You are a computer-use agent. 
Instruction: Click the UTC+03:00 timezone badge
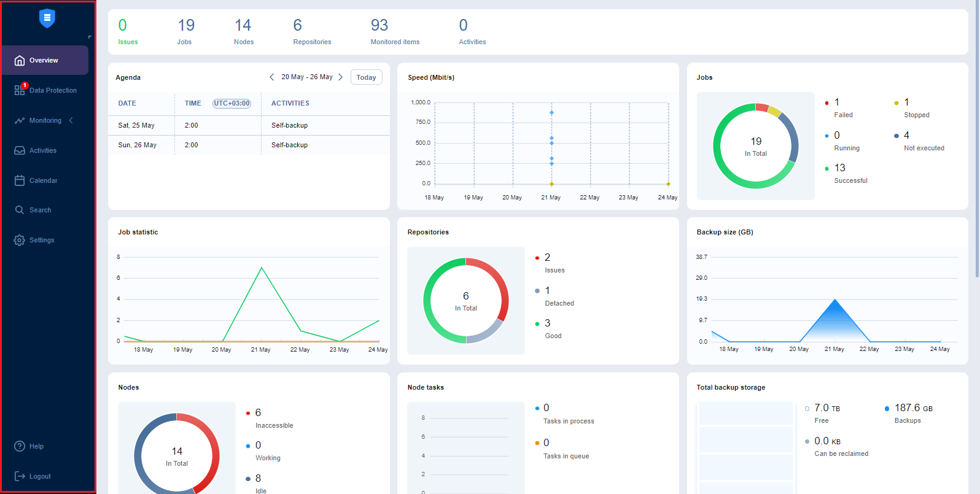[231, 104]
